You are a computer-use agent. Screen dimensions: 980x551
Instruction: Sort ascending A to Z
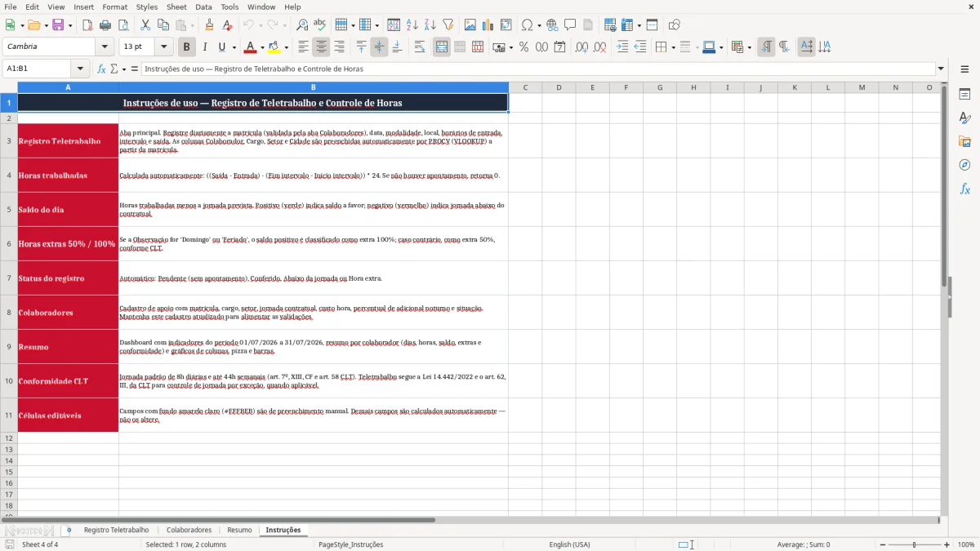coord(412,25)
